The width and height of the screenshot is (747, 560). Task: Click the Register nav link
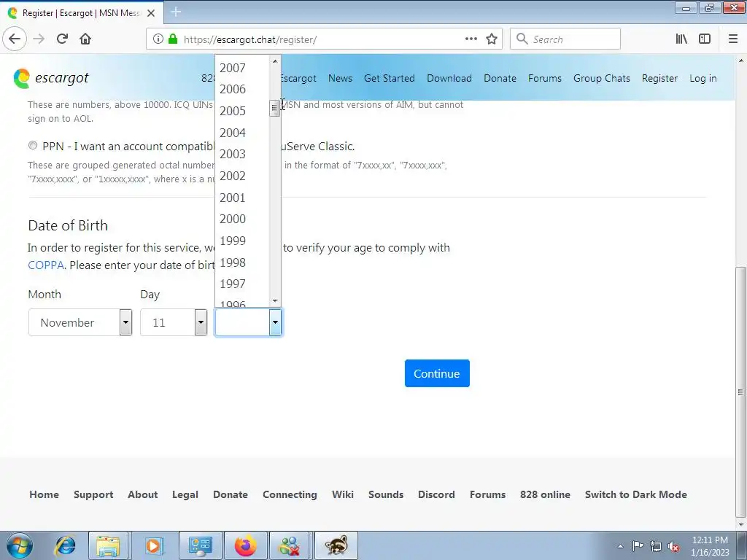point(659,78)
